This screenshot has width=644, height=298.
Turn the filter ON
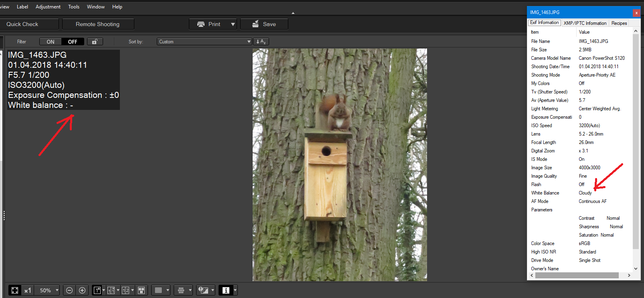[51, 42]
